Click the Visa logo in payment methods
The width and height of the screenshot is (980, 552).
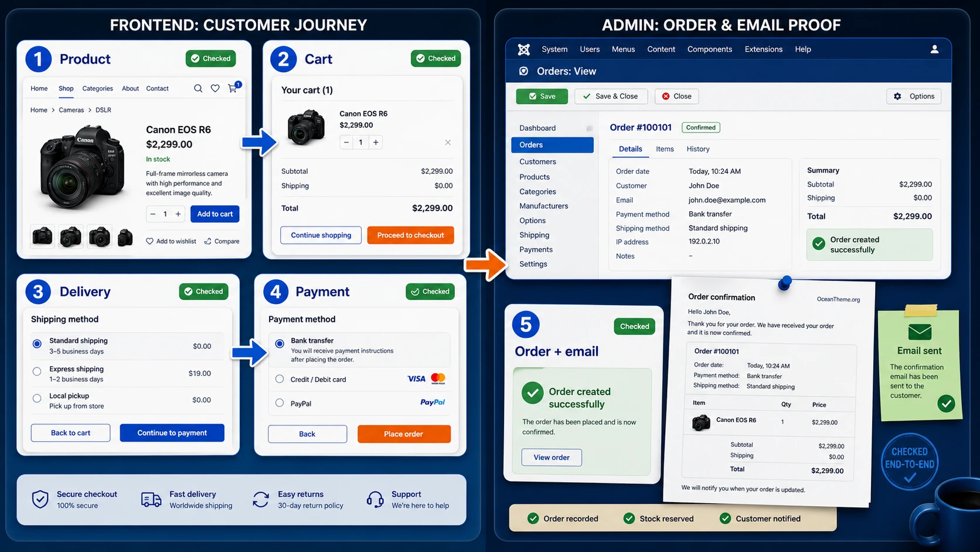point(416,379)
